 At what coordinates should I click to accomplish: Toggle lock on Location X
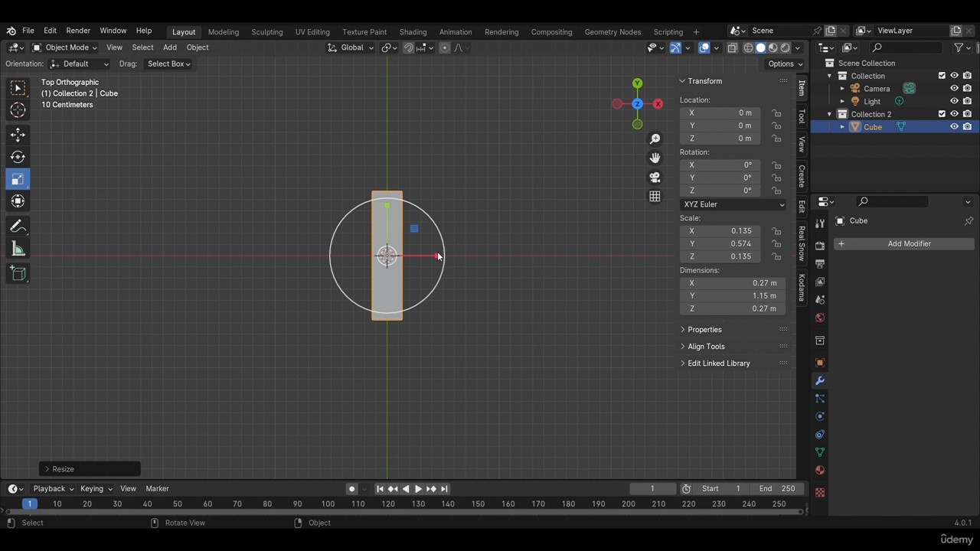click(x=776, y=113)
